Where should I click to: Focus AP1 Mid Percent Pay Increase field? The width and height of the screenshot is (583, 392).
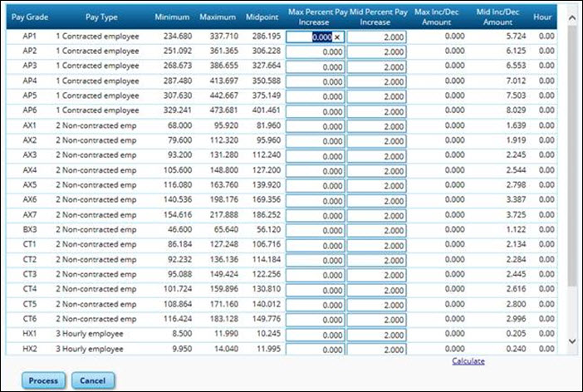(377, 37)
